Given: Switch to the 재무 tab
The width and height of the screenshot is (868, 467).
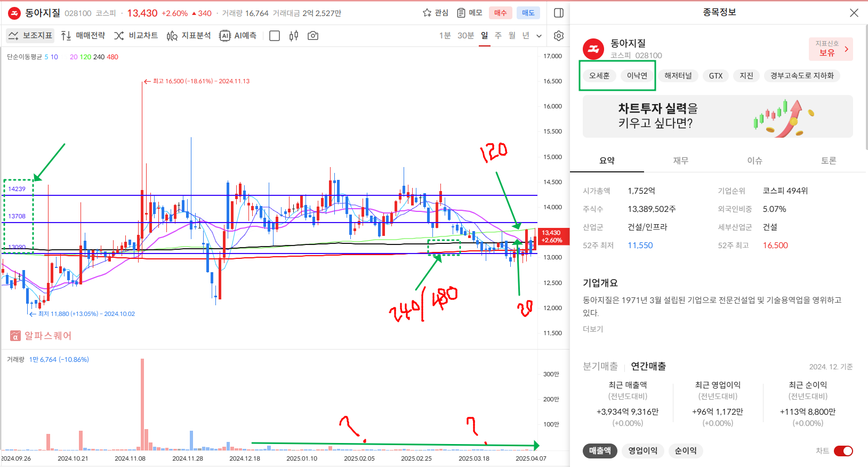Looking at the screenshot, I should (x=681, y=161).
